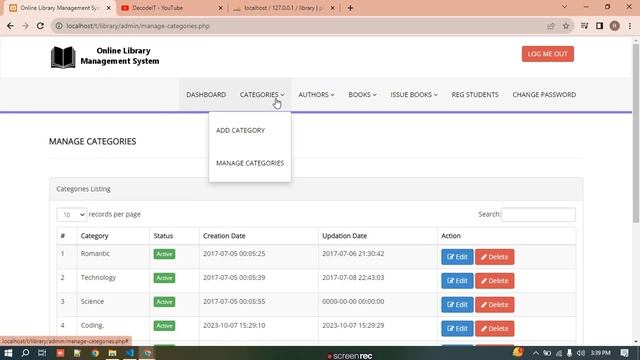Viewport: 640px width, 360px height.
Task: Click the tab search chevron in Chrome
Action: (x=564, y=7)
